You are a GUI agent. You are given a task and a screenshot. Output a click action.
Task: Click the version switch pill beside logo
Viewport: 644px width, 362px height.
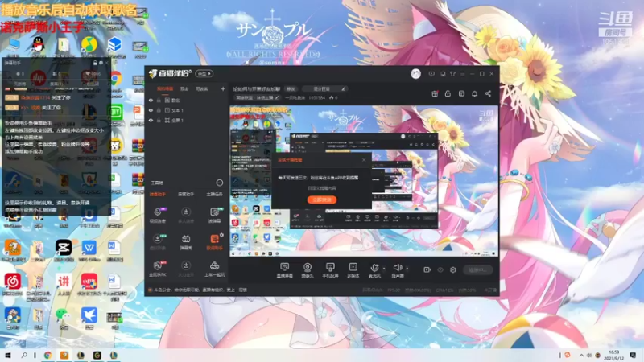click(x=204, y=73)
